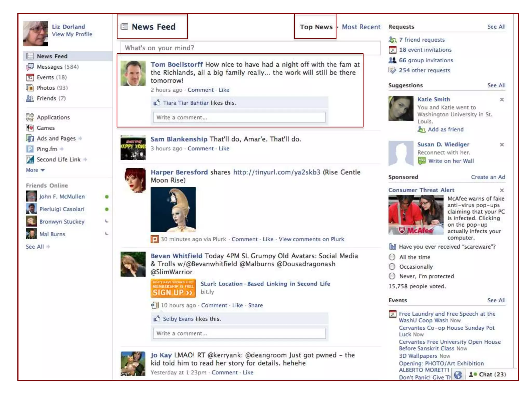The width and height of the screenshot is (532, 399).
Task: Share Bevan Whitfield's post
Action: pyautogui.click(x=255, y=305)
